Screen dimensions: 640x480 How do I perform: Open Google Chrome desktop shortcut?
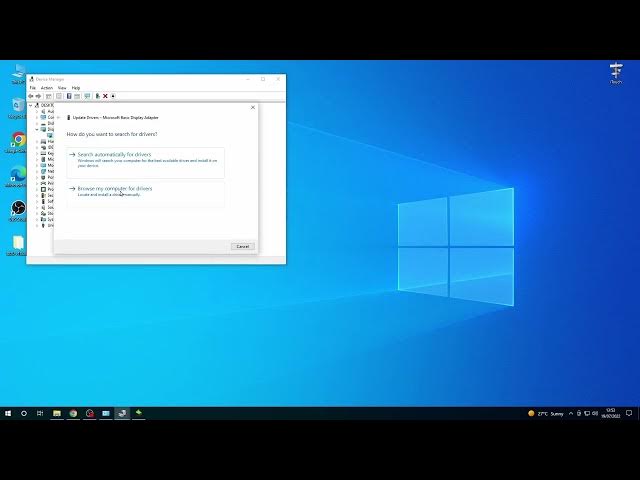pyautogui.click(x=18, y=140)
